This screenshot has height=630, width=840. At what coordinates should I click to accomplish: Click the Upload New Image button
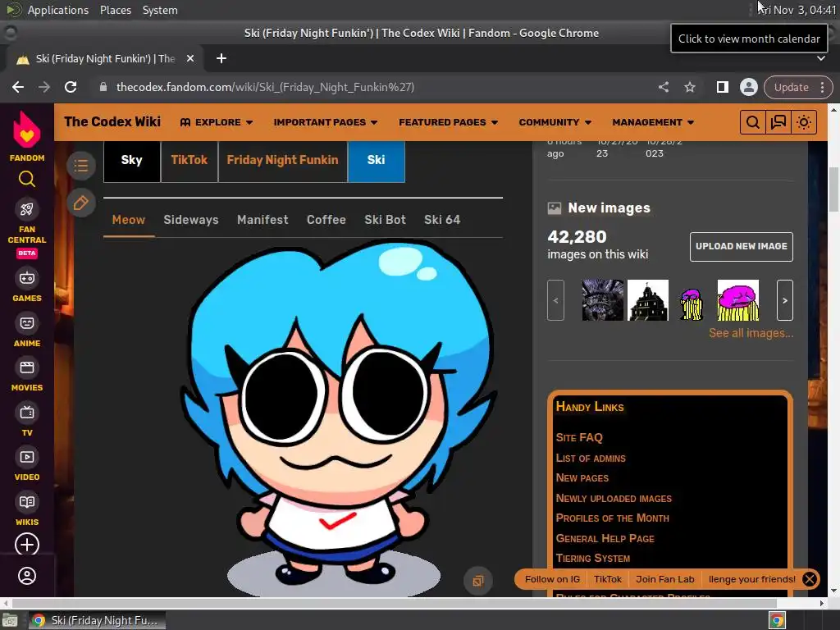click(x=741, y=246)
